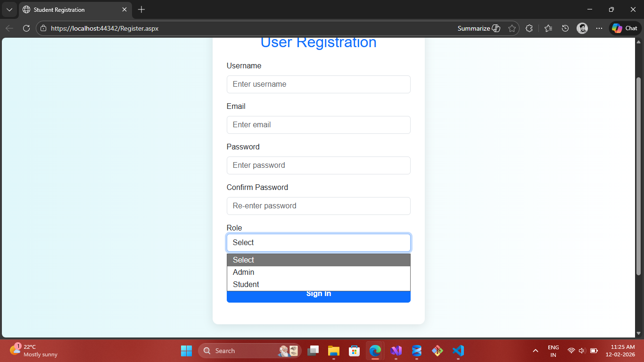Open the Favorites list icon
The image size is (644, 362).
(548, 28)
